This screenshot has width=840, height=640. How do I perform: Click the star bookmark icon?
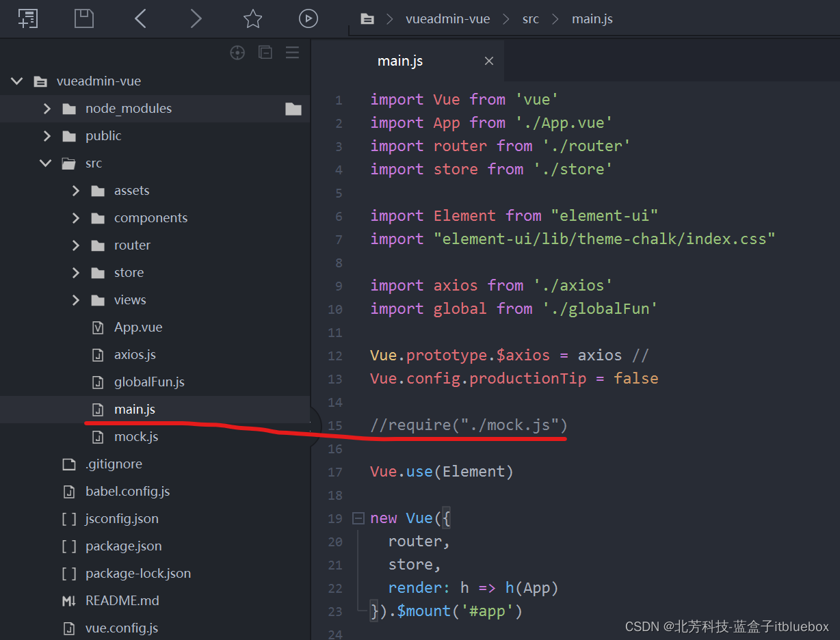pyautogui.click(x=253, y=18)
